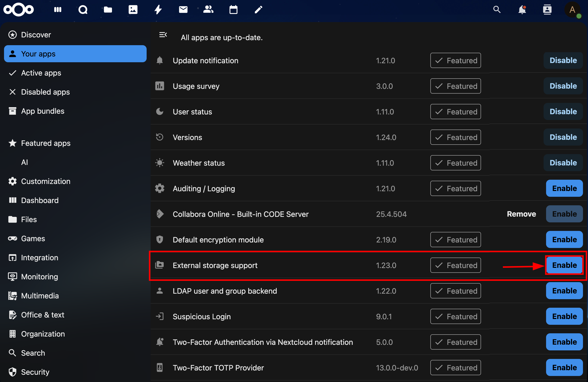Enable the Auditing / Logging app
This screenshot has height=382, width=588.
click(x=564, y=188)
